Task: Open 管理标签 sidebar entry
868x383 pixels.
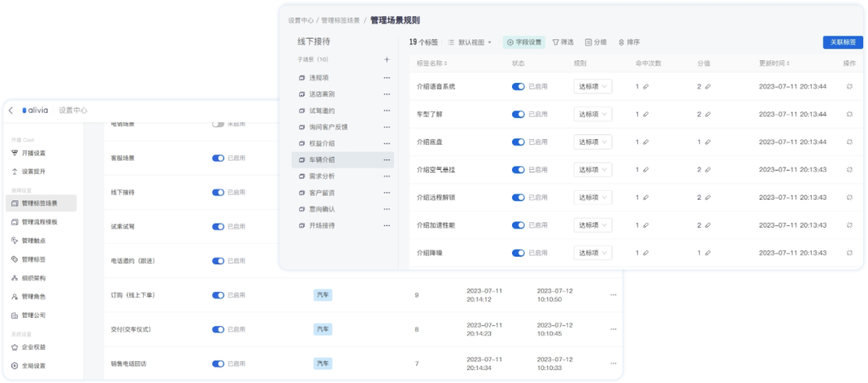Action: [29, 259]
